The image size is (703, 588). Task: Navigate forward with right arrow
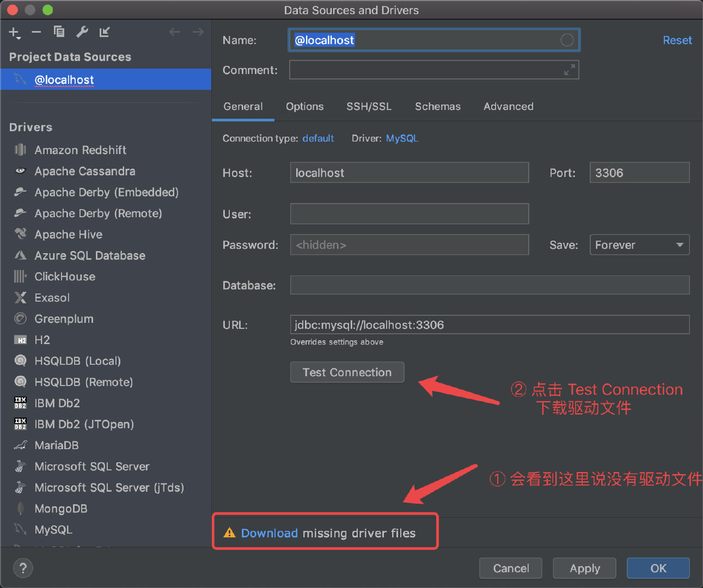coord(198,32)
